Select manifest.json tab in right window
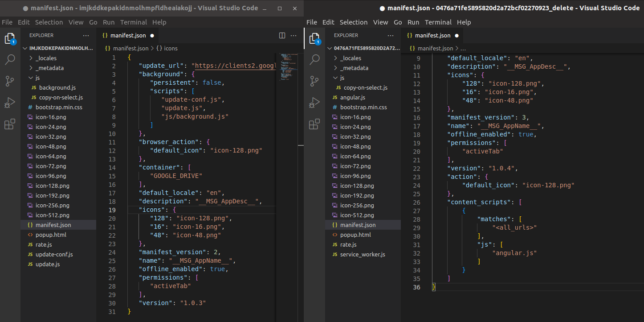644x322 pixels. point(432,35)
